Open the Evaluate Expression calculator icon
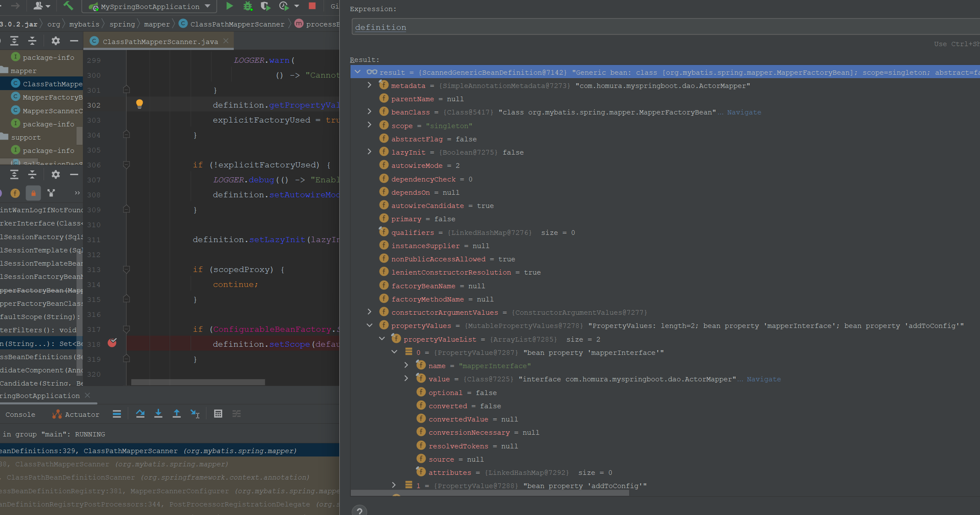Viewport: 980px width, 515px height. tap(218, 414)
